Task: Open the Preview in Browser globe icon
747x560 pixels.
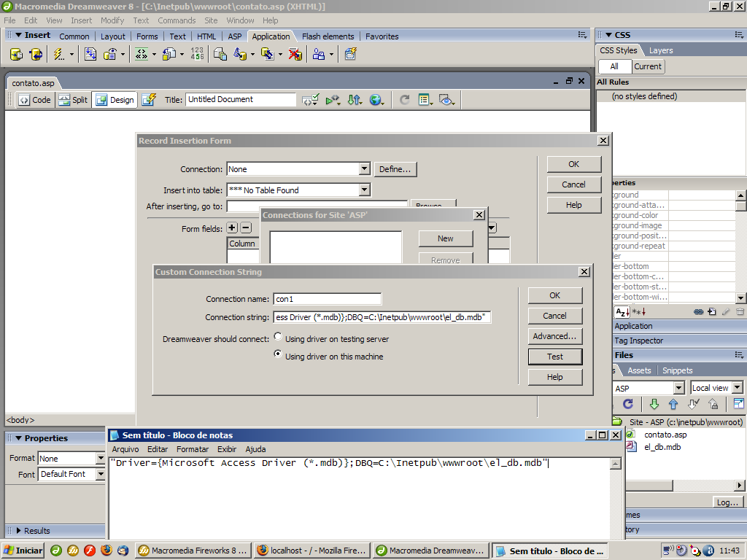Action: point(376,100)
